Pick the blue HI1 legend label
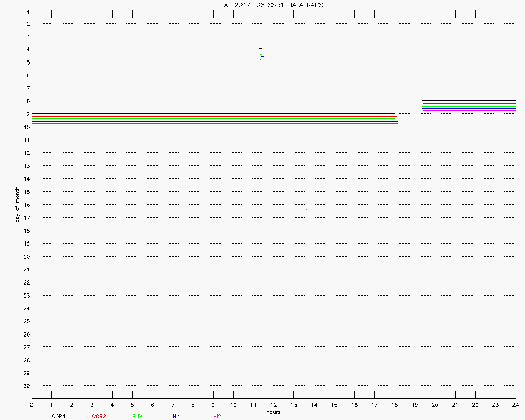Viewport: 525px width, 420px height. pyautogui.click(x=176, y=416)
